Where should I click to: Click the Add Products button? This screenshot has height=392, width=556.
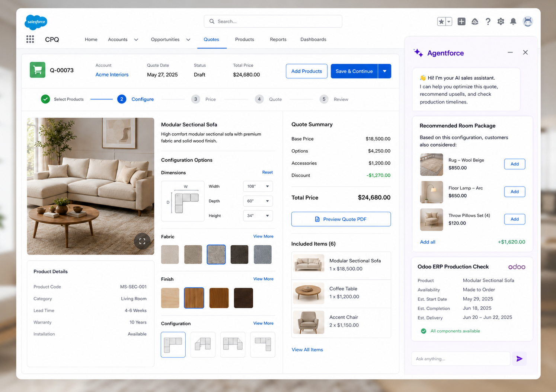tap(307, 71)
